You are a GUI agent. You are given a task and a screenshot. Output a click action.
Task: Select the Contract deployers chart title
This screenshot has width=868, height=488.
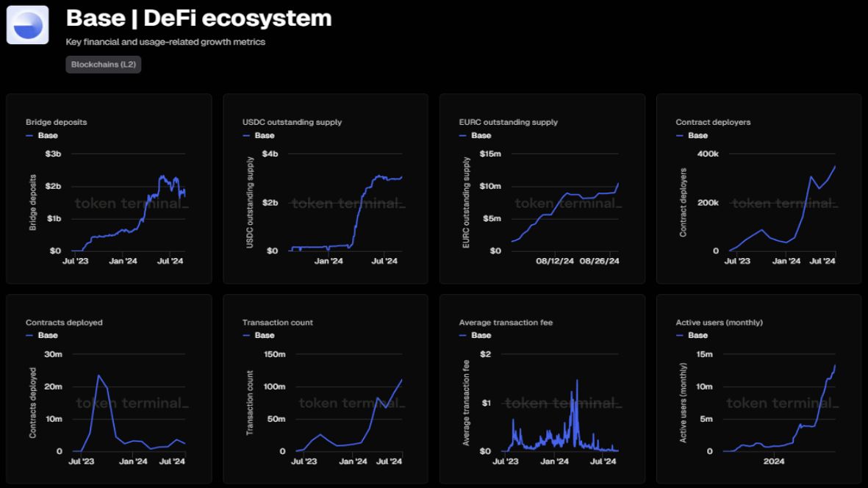(713, 122)
